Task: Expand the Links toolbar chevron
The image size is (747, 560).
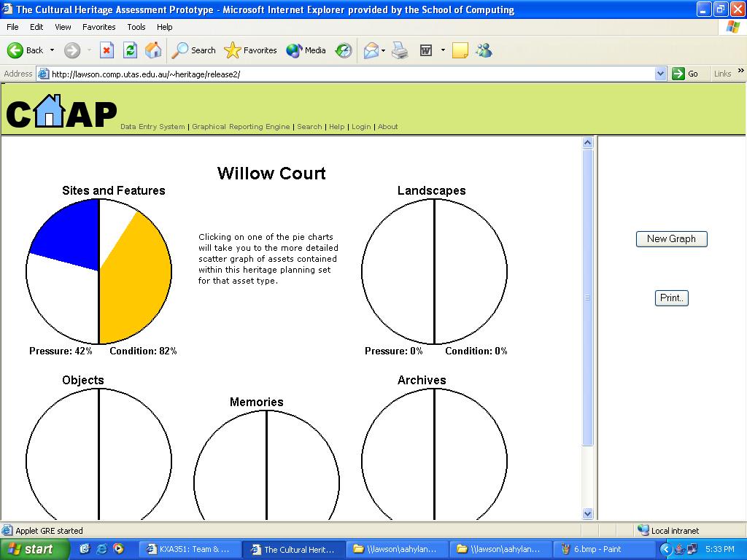Action: (x=741, y=71)
